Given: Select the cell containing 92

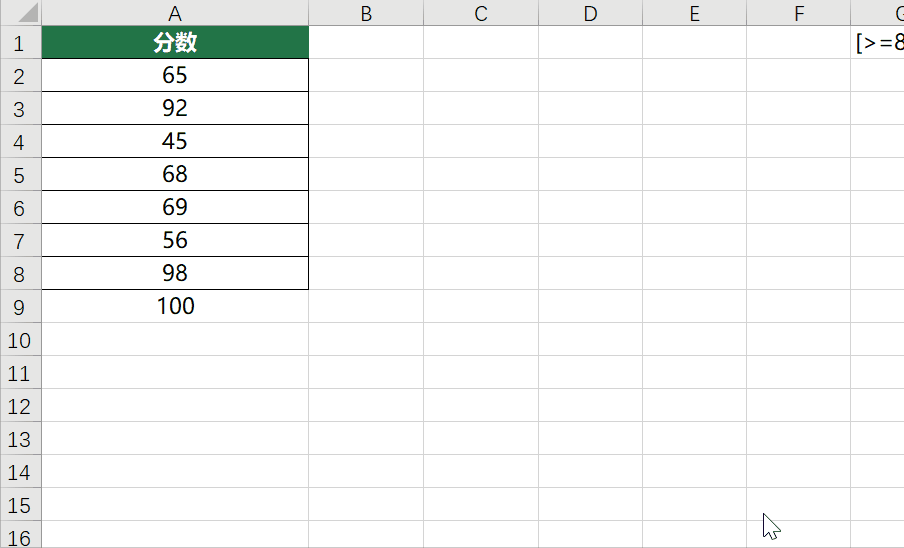Looking at the screenshot, I should pos(175,108).
